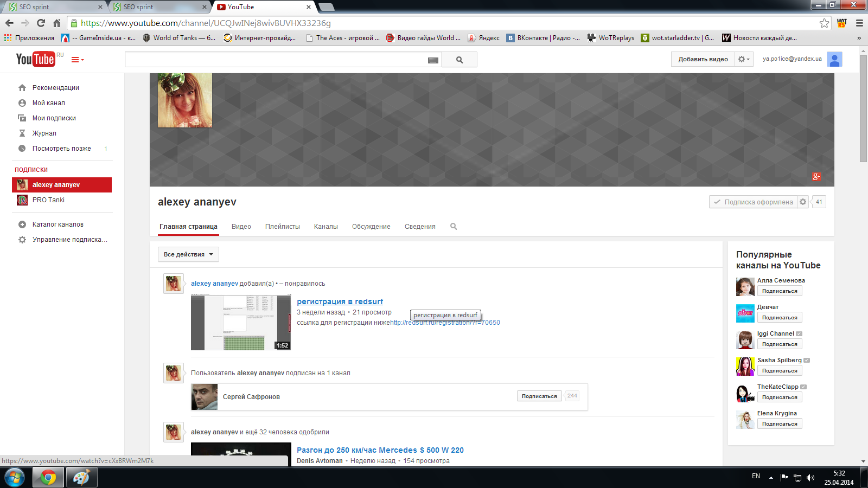The image size is (868, 488).
Task: Open the settings gear dropdown beside Добавить видео
Action: pyautogui.click(x=744, y=59)
